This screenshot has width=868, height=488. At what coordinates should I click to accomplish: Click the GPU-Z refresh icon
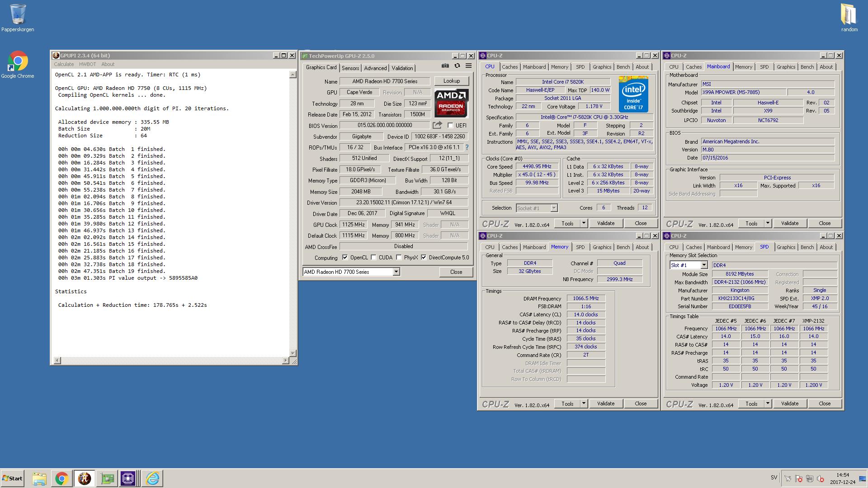point(457,66)
